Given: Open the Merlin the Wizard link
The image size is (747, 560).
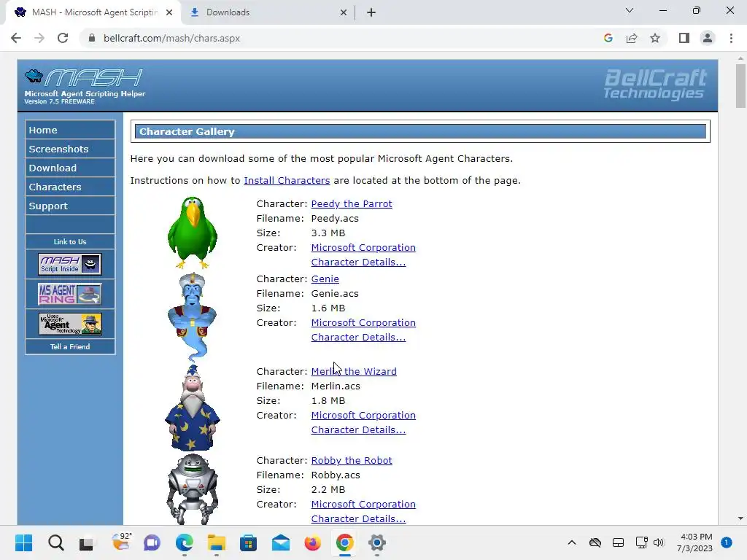Looking at the screenshot, I should (x=354, y=371).
